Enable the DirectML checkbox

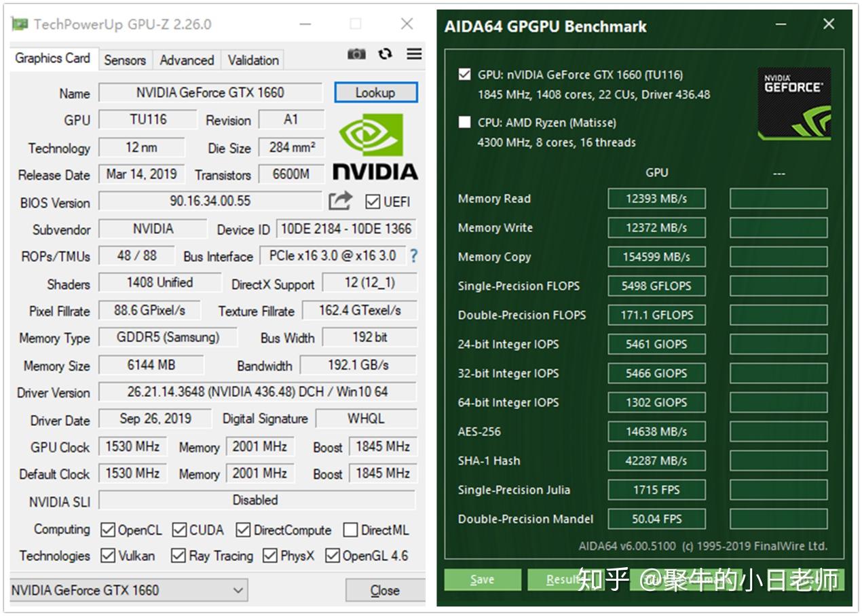[351, 530]
